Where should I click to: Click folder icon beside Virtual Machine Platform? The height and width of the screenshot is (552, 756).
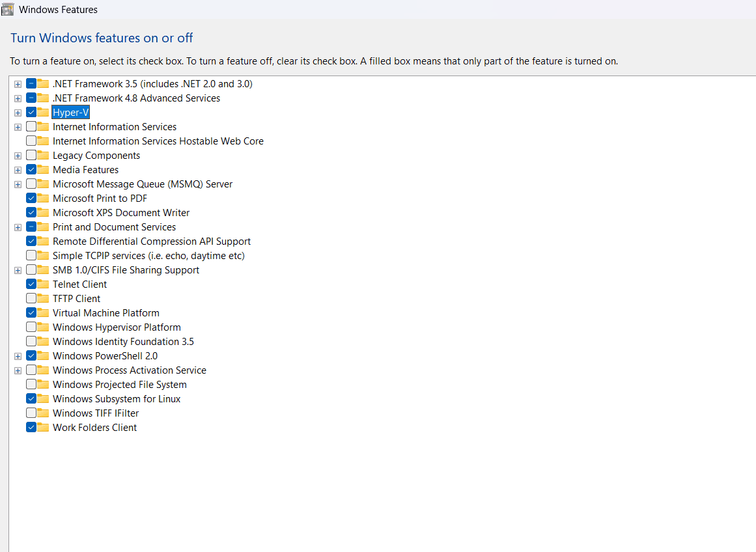click(44, 313)
